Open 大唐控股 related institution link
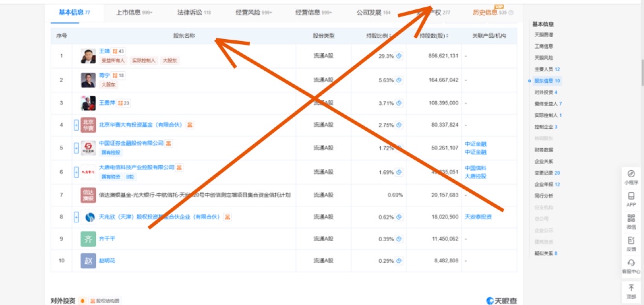Image resolution: width=644 pixels, height=305 pixels. click(x=475, y=176)
